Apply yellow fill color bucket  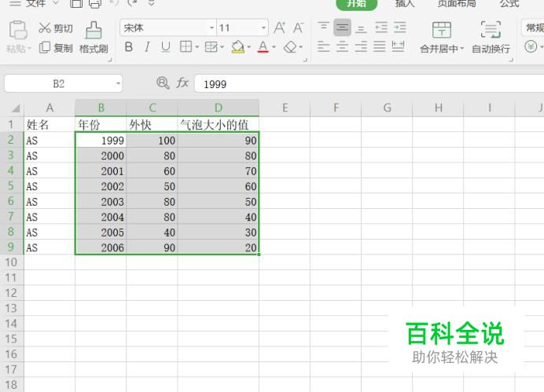point(238,47)
